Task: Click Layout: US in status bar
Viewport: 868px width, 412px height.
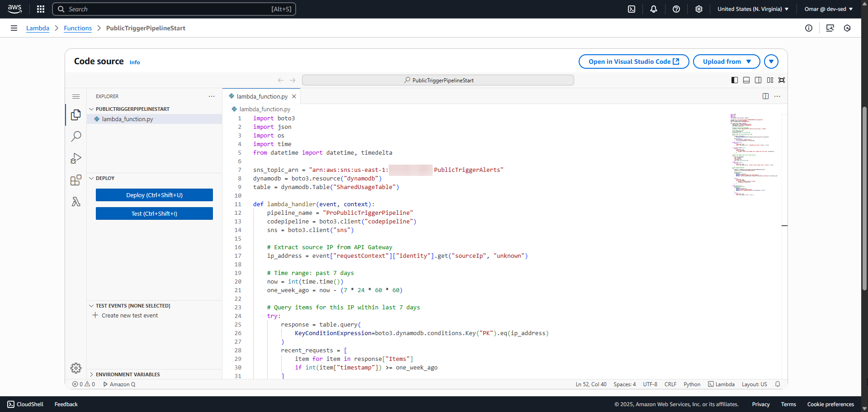Action: point(754,384)
